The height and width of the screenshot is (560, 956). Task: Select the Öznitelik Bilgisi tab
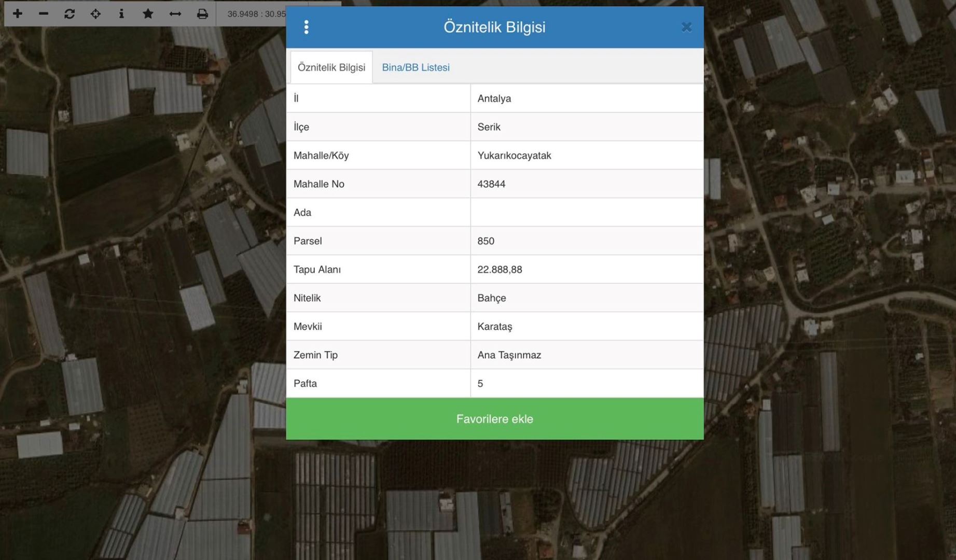(331, 67)
